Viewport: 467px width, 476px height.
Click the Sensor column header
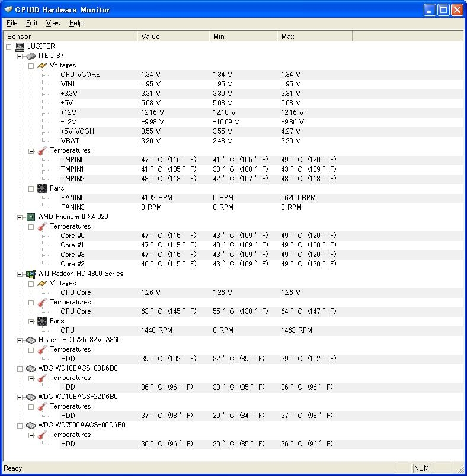click(70, 37)
